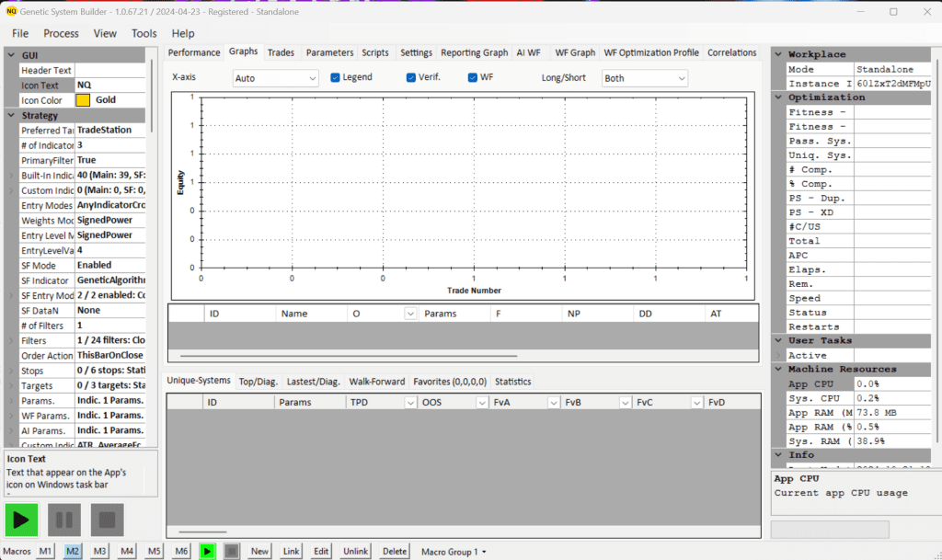Collapse the Strategy section

11,116
